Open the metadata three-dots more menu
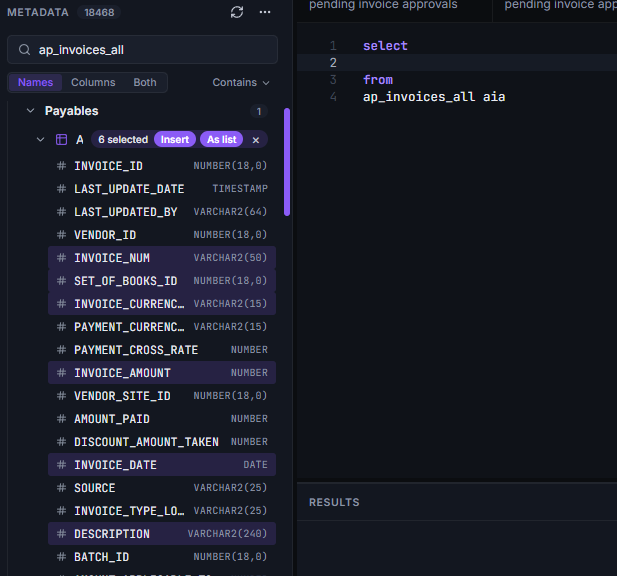The image size is (617, 576). 265,12
